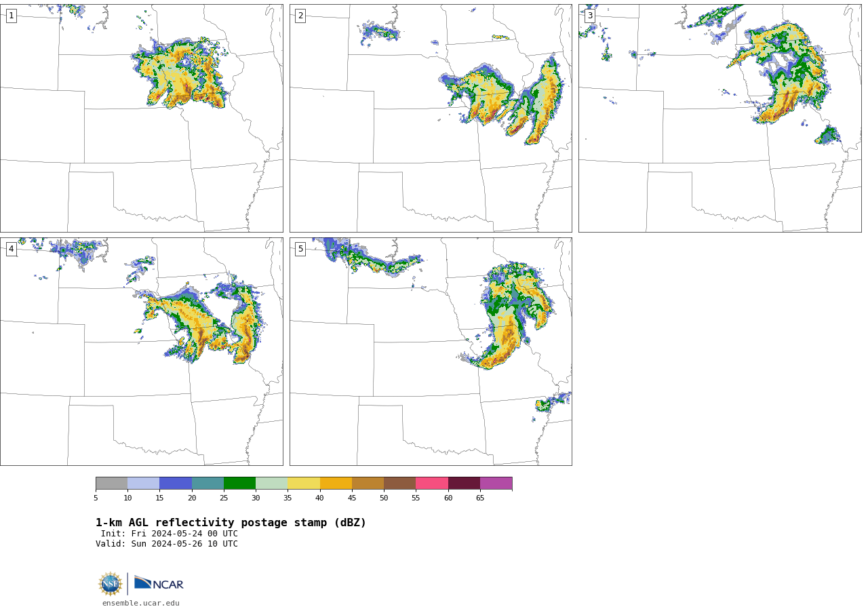Click the panel number label 4

tap(11, 249)
